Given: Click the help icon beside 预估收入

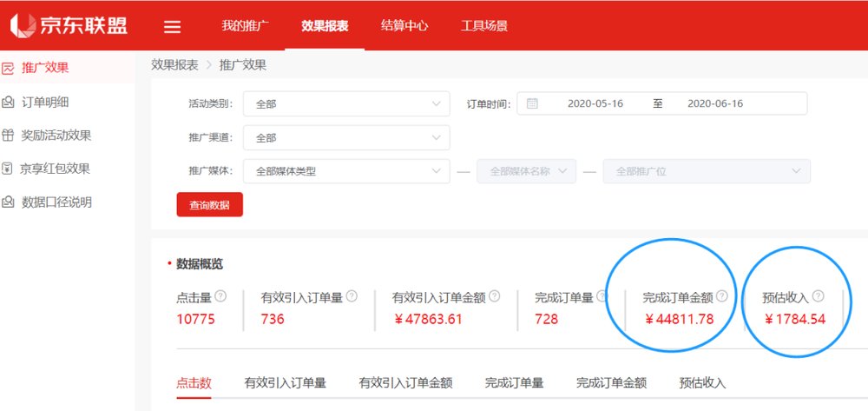Looking at the screenshot, I should point(819,296).
